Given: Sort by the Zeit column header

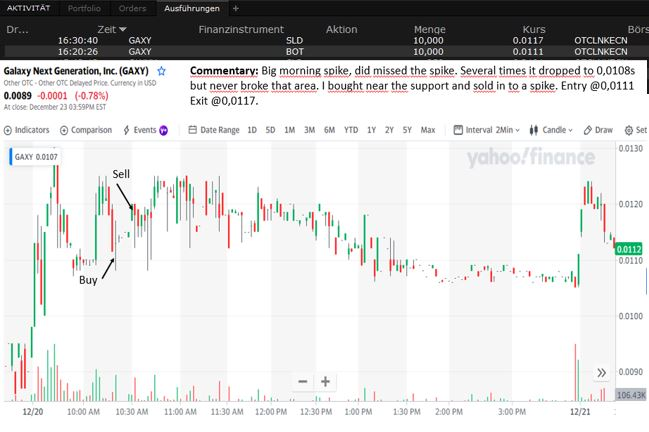Looking at the screenshot, I should 112,29.
